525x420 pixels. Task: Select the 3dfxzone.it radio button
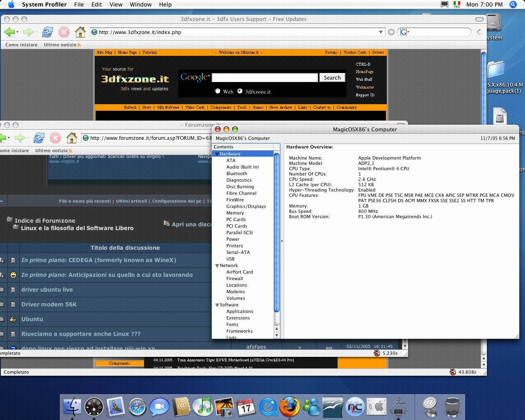pos(240,91)
